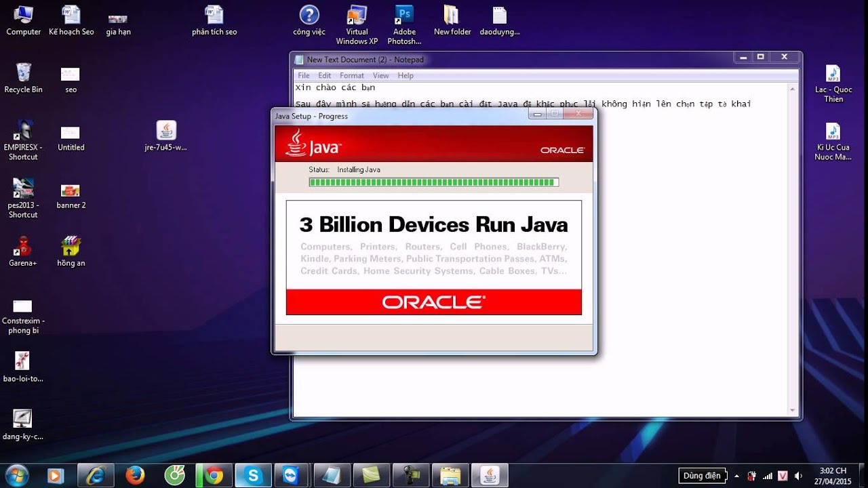Click the Dùng điện power indicator
868x488 pixels.
[703, 476]
